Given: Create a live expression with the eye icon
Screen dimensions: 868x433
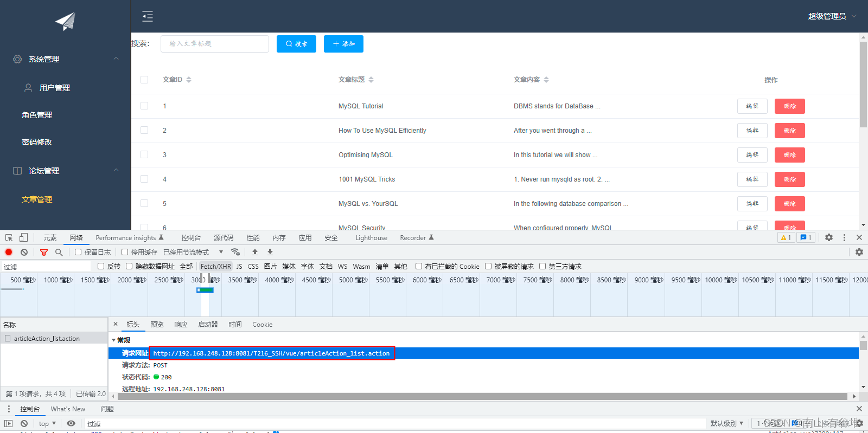Looking at the screenshot, I should 71,423.
